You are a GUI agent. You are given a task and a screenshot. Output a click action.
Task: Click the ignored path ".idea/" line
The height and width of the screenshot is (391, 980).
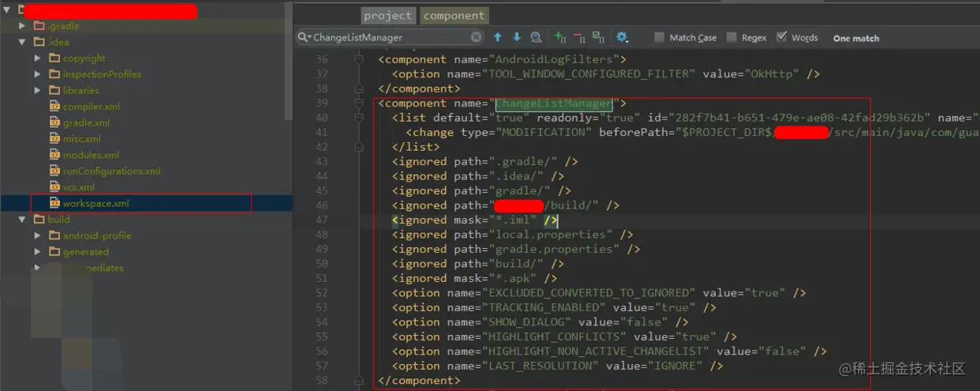478,176
